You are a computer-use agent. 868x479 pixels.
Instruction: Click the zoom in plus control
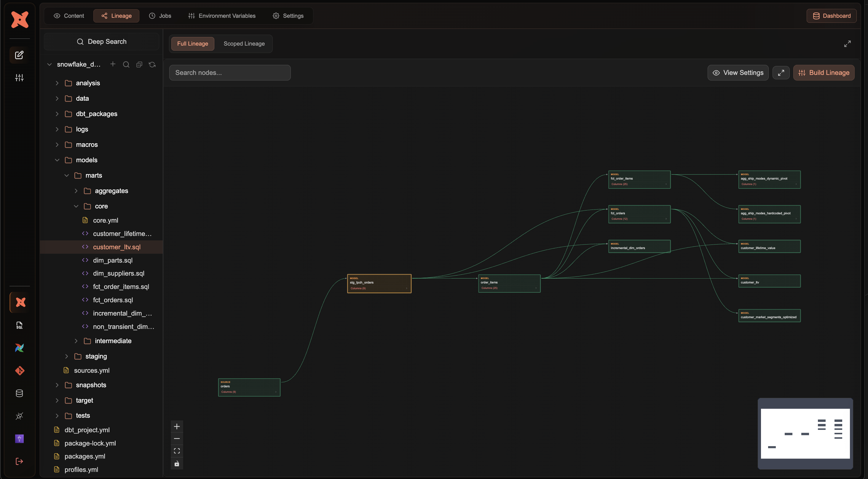coord(177,427)
